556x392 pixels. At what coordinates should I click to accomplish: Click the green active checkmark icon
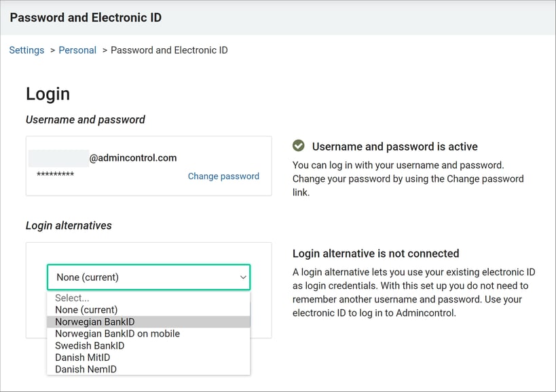tap(298, 146)
